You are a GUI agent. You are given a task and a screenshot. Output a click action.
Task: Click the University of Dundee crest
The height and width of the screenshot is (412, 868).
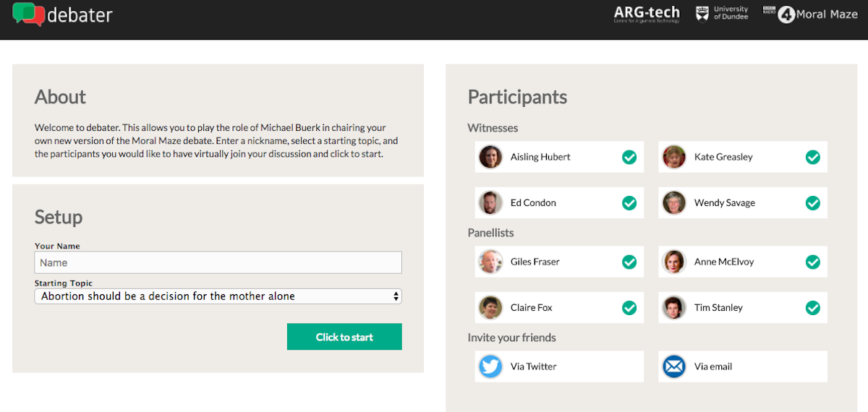click(x=702, y=14)
